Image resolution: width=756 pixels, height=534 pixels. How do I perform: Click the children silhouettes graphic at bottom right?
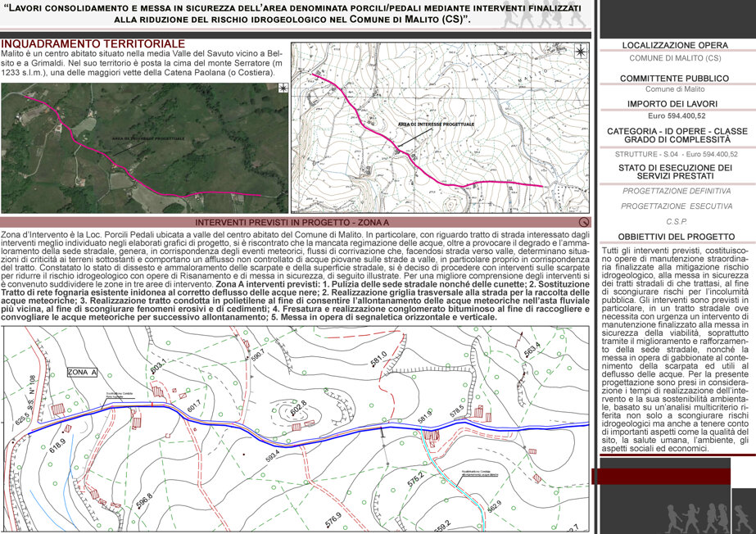tap(709, 518)
